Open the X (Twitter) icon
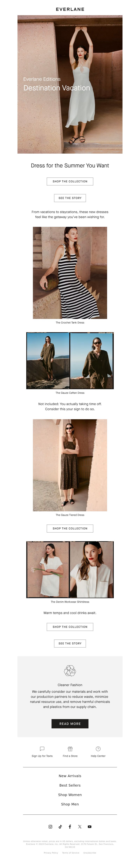Viewport: 140px width, 868px height. (80, 827)
